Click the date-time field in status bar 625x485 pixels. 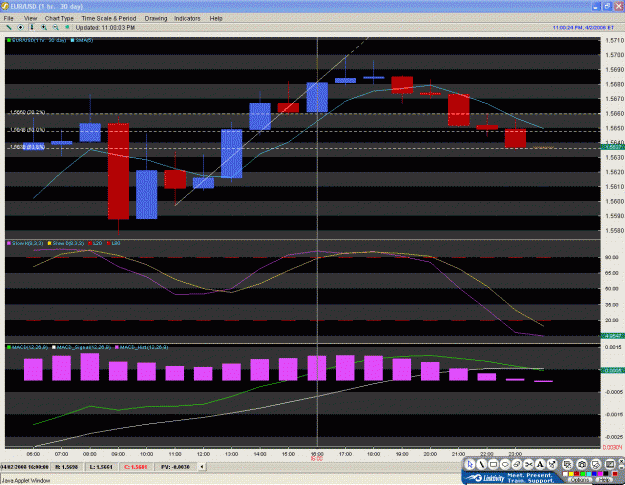25,467
